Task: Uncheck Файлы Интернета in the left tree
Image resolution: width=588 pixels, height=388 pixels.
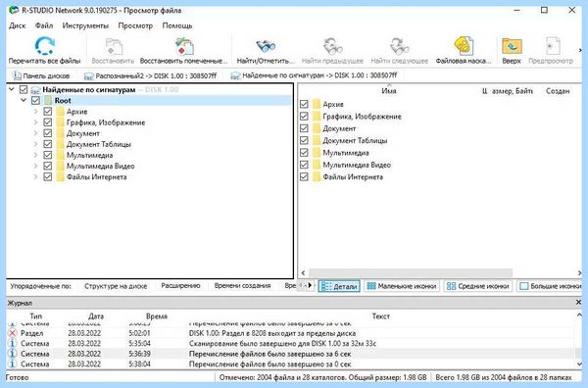Action: (48, 176)
